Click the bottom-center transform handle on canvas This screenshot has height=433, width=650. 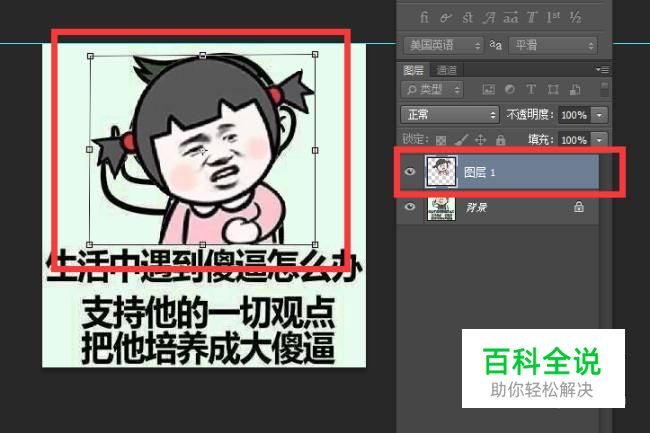tap(202, 244)
